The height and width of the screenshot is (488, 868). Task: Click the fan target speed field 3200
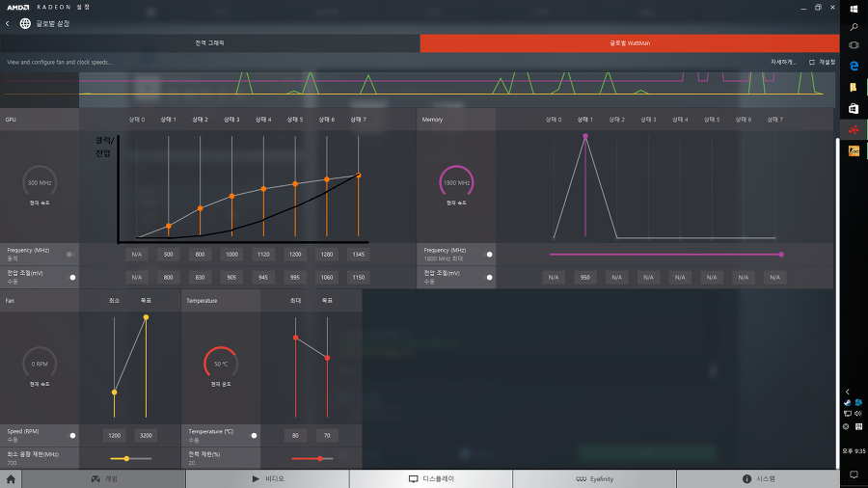click(146, 435)
